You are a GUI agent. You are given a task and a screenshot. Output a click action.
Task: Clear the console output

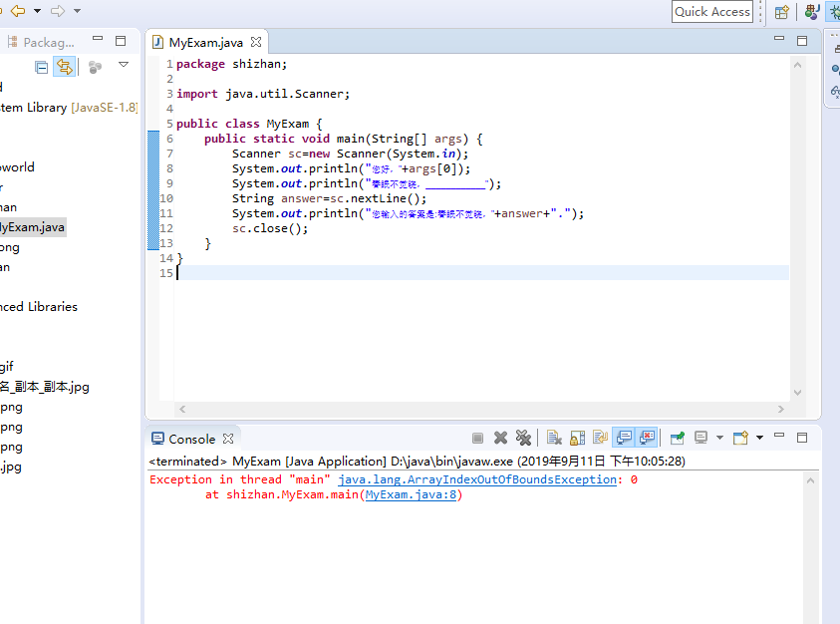point(554,438)
